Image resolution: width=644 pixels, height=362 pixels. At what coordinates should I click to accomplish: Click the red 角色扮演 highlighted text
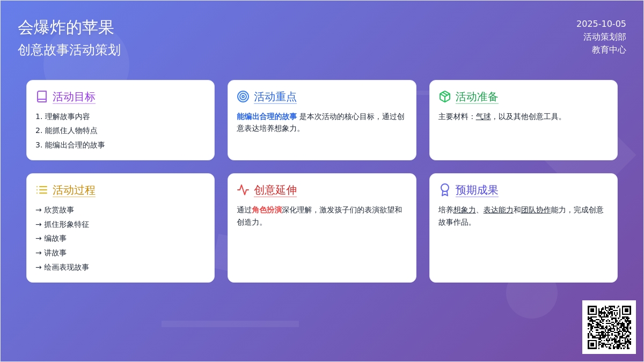coord(267,210)
